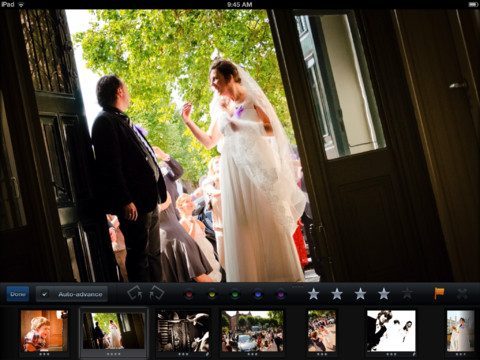Apply the purple color label
Screen dimensions: 480x360
(x=281, y=295)
